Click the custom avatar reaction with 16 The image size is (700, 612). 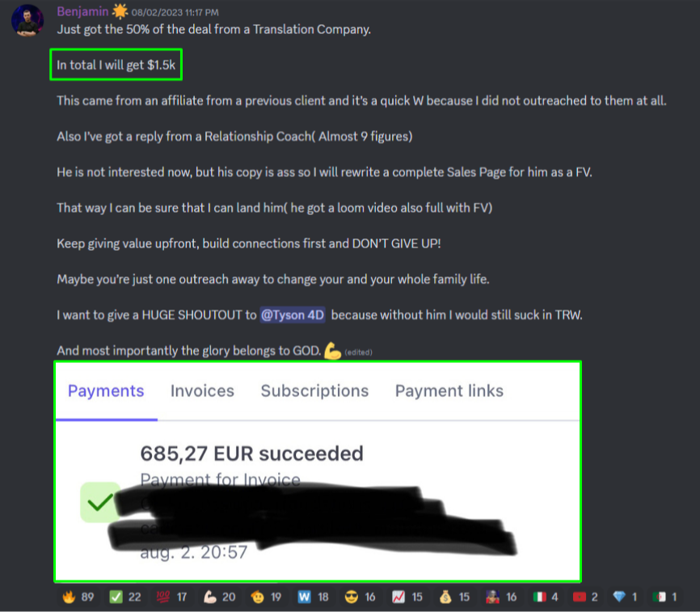502,597
